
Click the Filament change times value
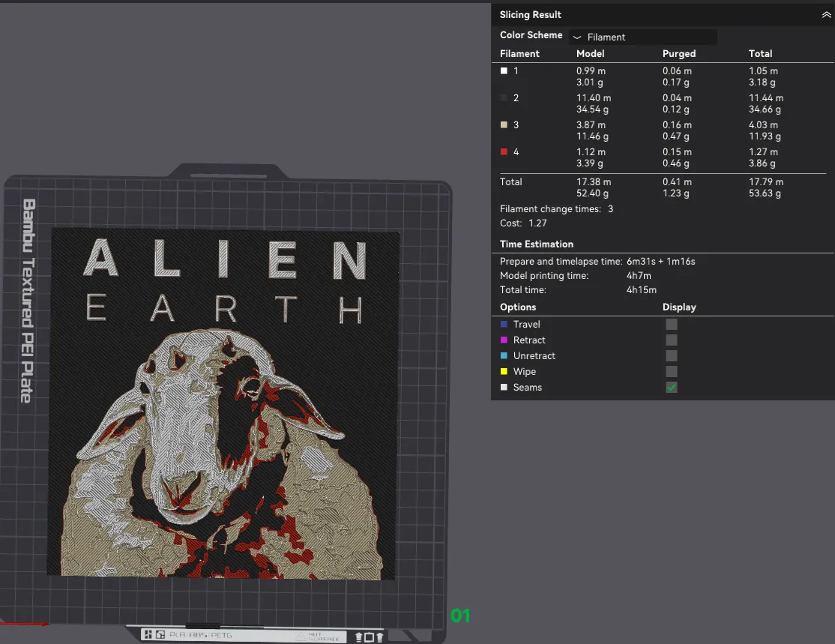click(610, 209)
